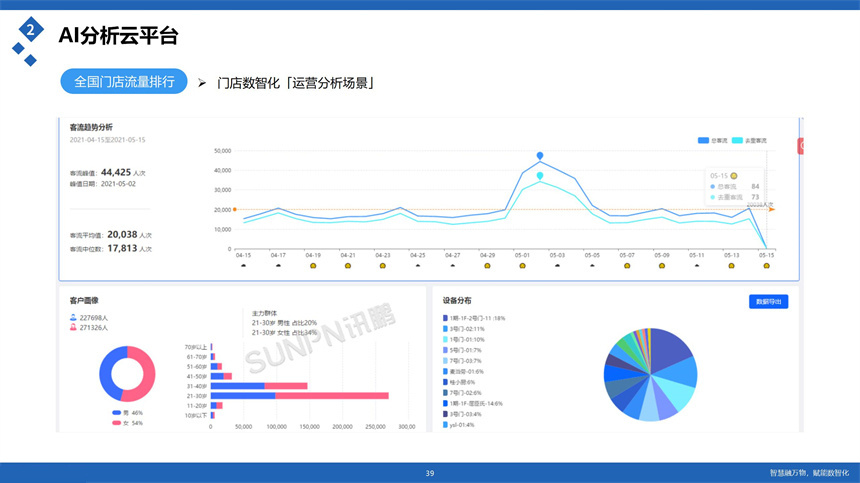
Task: Click the peak value 44,425
Action: click(x=116, y=172)
